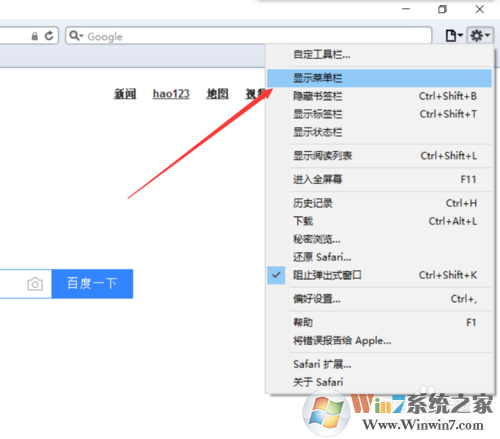
Task: Select 进入全屏幕 menu item
Action: (x=379, y=180)
